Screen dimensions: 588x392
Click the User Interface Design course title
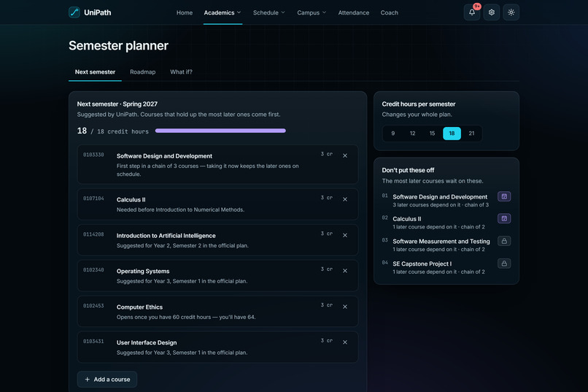tap(147, 343)
